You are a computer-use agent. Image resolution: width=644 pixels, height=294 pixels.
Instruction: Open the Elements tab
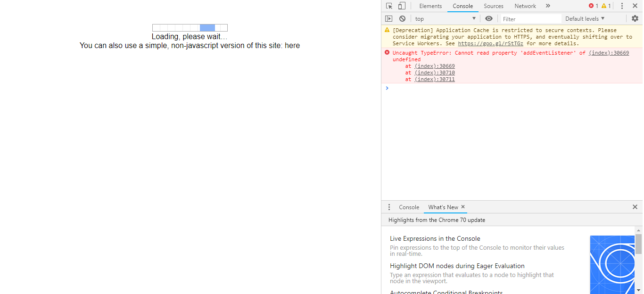coord(430,6)
